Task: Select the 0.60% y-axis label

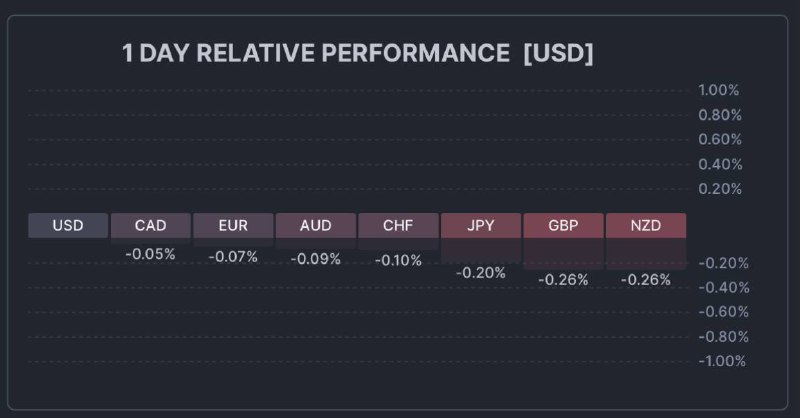Action: 719,139
